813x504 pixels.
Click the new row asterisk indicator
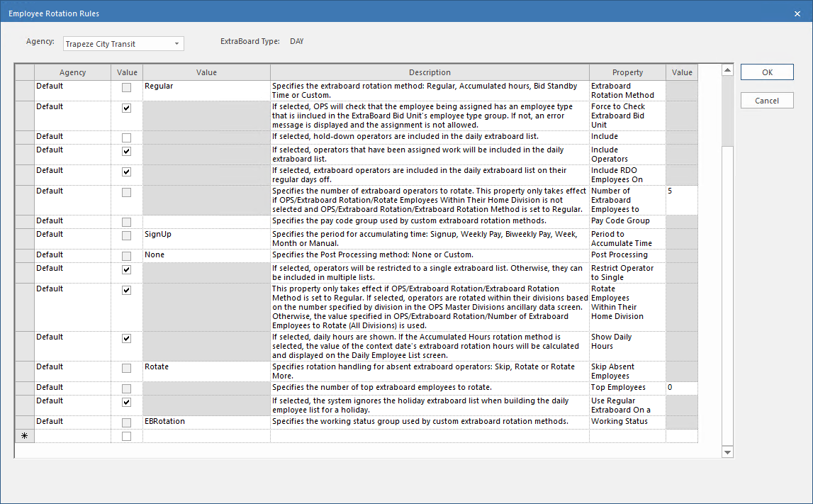(25, 436)
